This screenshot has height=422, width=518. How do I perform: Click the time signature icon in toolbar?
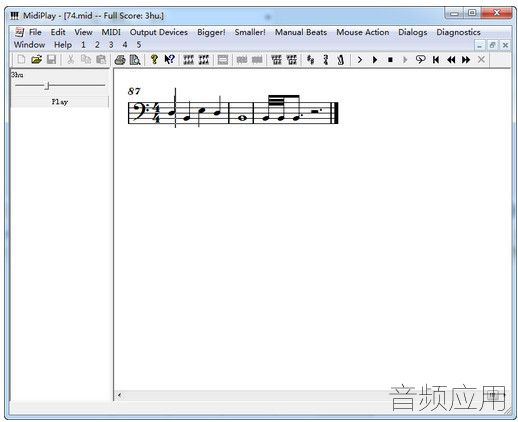tap(326, 60)
